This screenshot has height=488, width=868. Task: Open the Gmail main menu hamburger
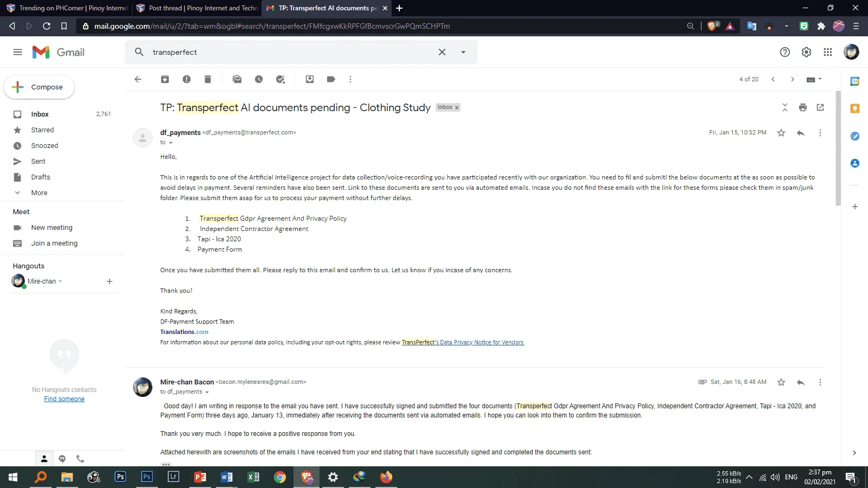pos(18,52)
